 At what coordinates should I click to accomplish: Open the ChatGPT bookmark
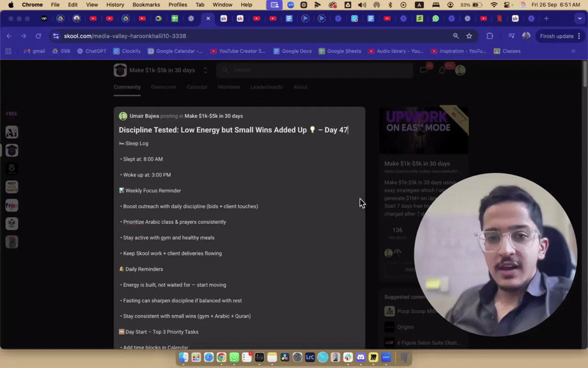pos(91,51)
